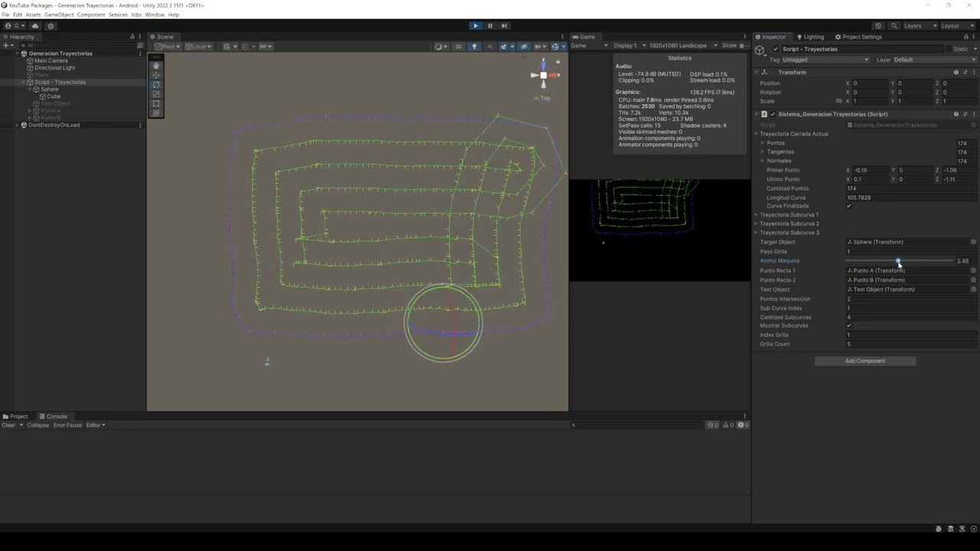
Task: Open the draw mode shading dropdown
Action: click(x=441, y=46)
